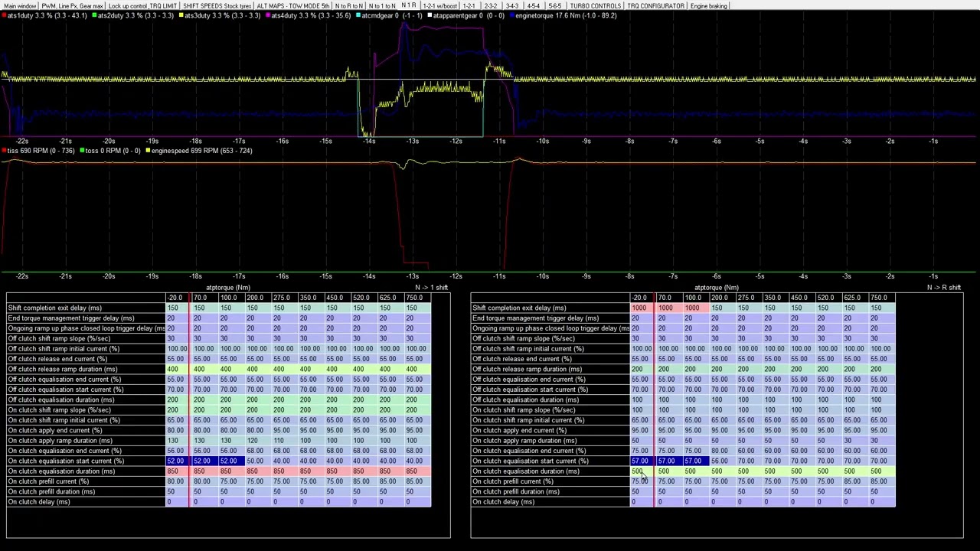Click 'Off clutch release ramp duration' label in N->1 table
The width and height of the screenshot is (980, 551).
coord(63,369)
